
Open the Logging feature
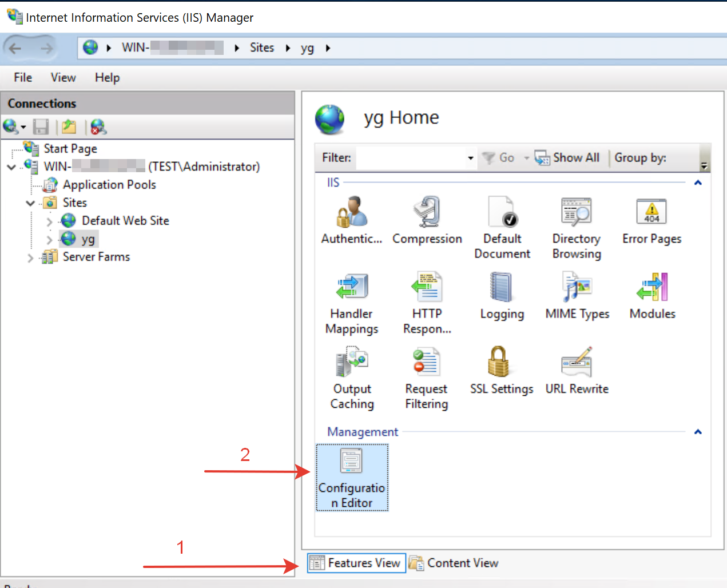click(x=502, y=296)
